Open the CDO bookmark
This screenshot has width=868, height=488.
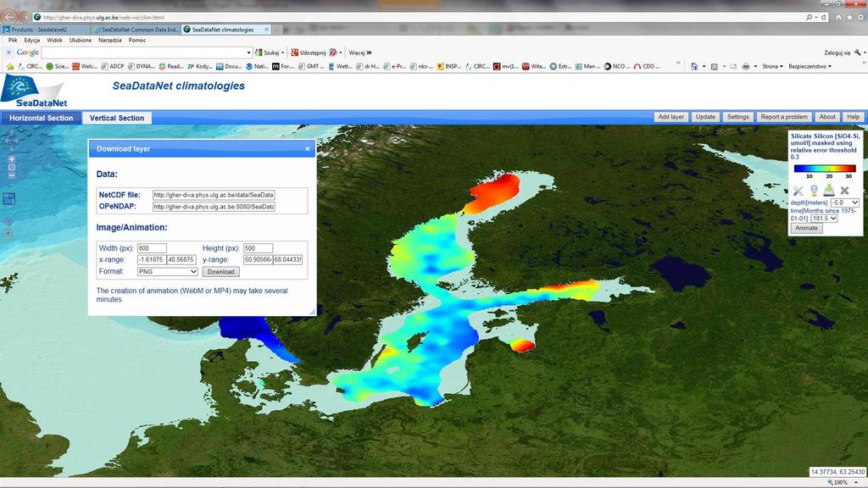point(647,66)
